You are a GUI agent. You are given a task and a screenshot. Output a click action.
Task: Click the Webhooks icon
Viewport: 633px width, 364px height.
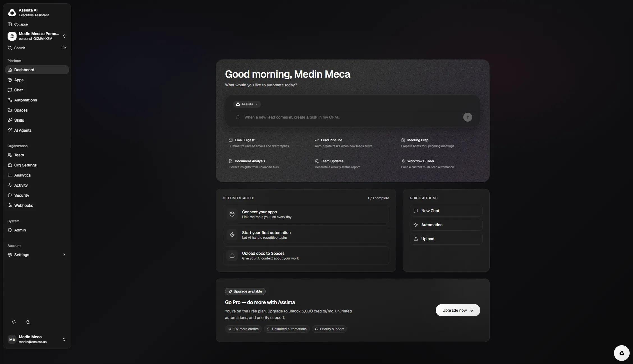click(10, 205)
